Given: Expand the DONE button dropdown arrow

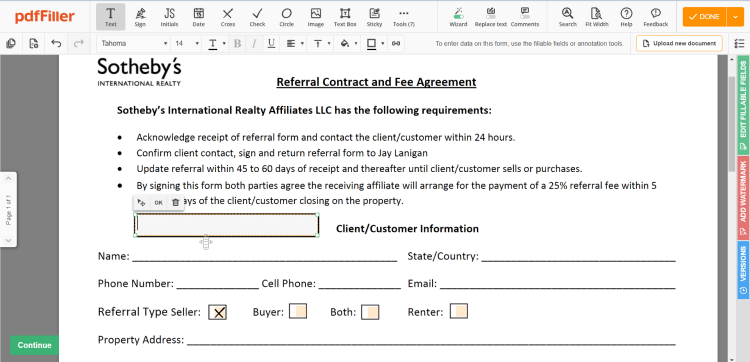Looking at the screenshot, I should [735, 17].
